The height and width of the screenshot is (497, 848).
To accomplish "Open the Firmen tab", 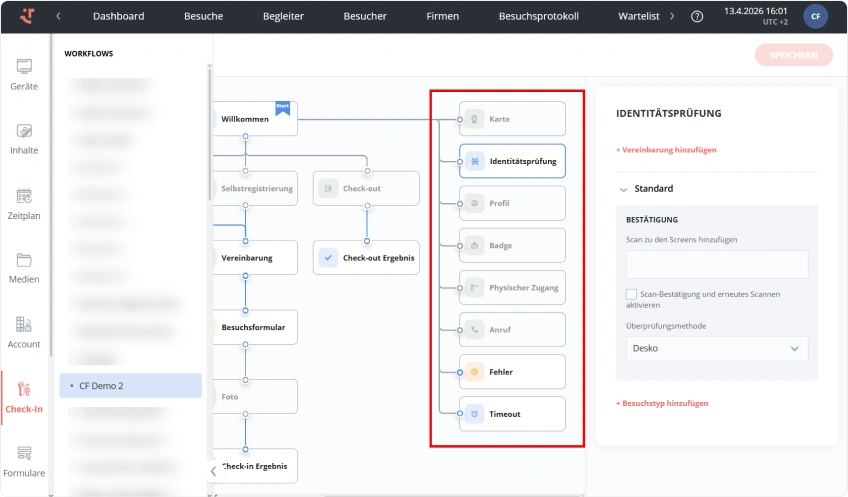I will 442,16.
